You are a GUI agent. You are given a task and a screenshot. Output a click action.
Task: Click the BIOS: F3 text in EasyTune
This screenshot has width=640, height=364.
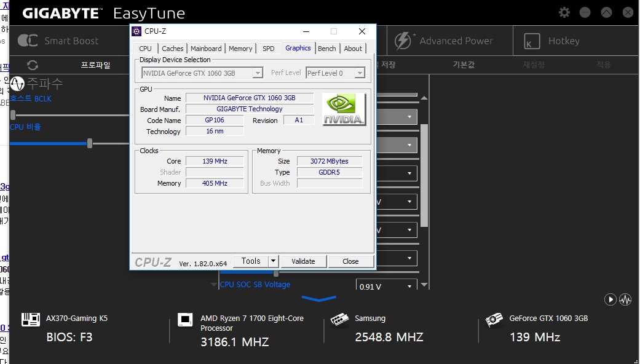[69, 337]
